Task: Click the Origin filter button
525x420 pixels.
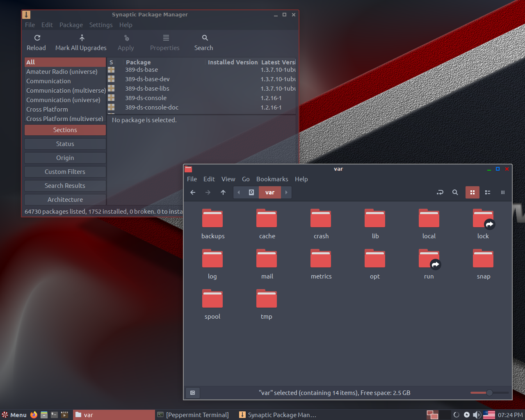Action: (x=65, y=158)
